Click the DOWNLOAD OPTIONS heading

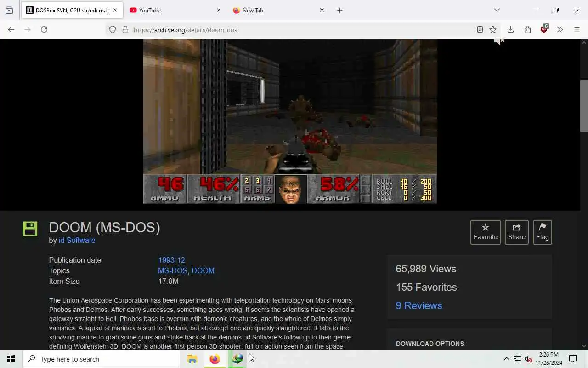(x=430, y=344)
